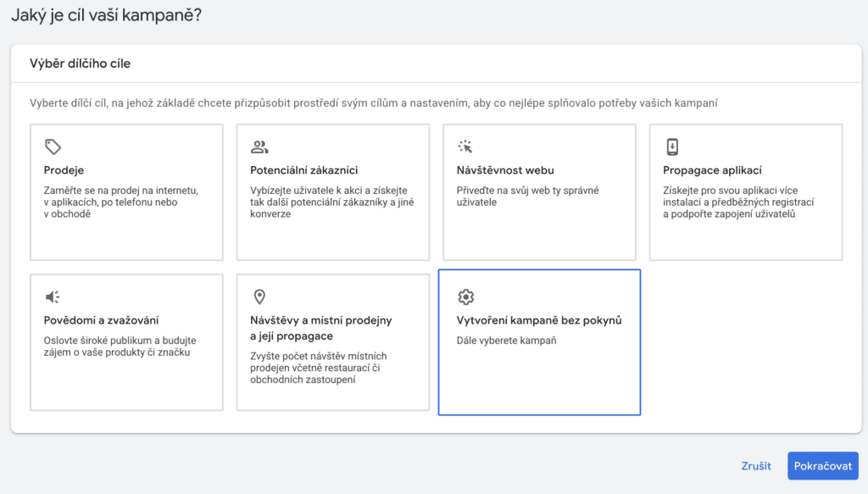This screenshot has width=868, height=494.
Task: Select the Návštěvnost webu card title
Action: tap(505, 170)
